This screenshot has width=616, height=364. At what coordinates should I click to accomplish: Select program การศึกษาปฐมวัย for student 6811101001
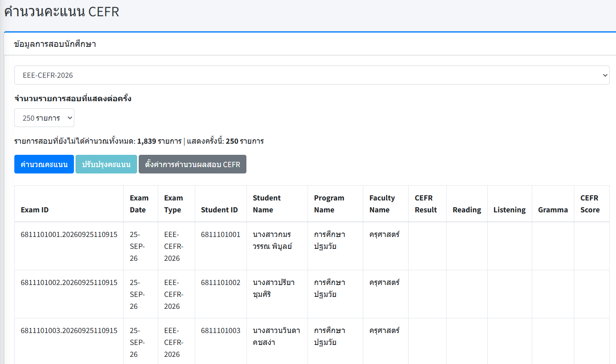coord(329,241)
